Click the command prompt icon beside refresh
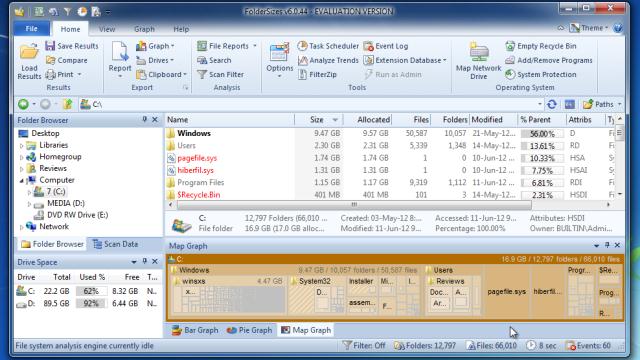The width and height of the screenshot is (640, 360). [x=570, y=104]
